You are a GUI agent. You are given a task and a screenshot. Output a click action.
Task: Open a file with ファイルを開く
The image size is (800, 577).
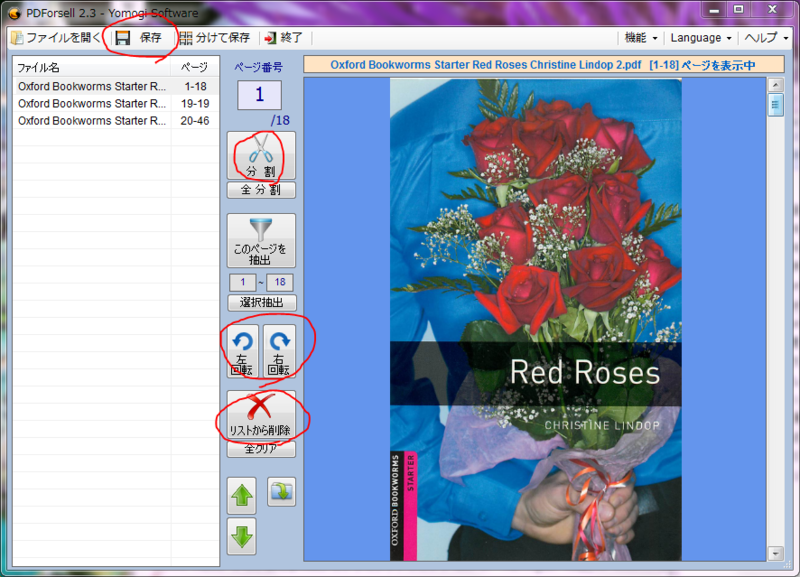(56, 38)
